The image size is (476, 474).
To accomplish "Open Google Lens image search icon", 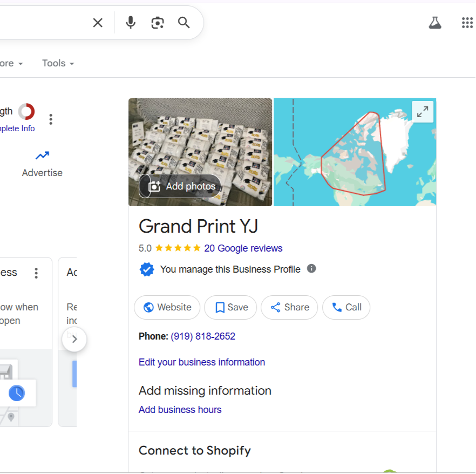I will (x=158, y=23).
